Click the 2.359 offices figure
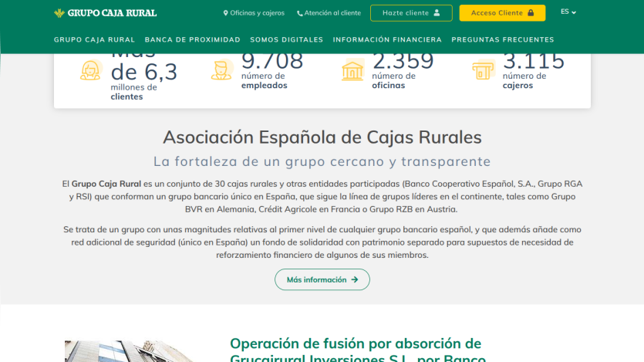 pos(403,61)
